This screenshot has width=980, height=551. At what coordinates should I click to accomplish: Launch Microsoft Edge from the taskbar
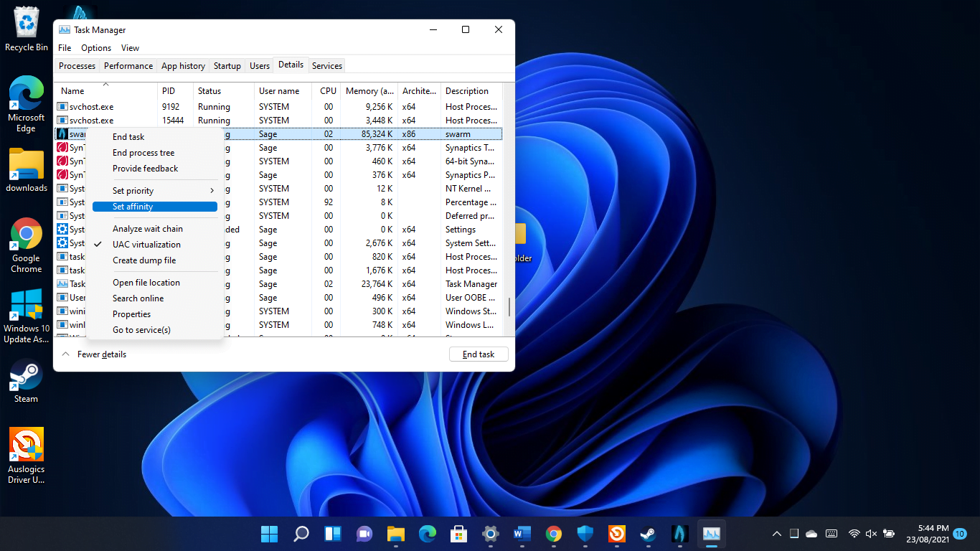[x=427, y=534]
